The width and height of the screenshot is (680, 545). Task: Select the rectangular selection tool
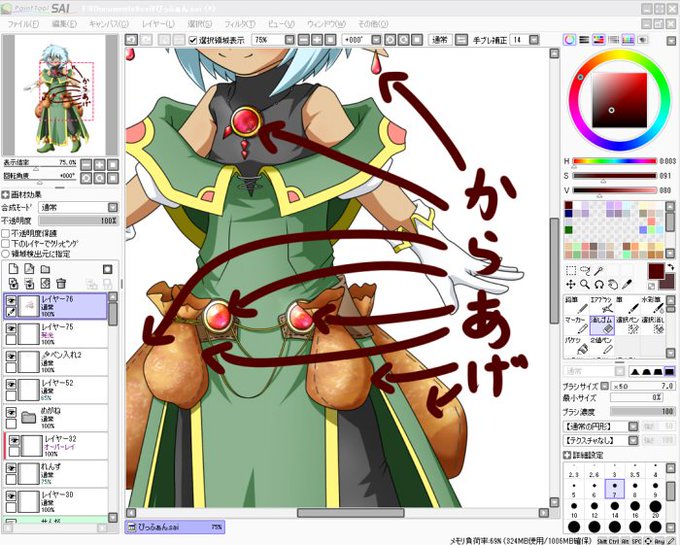[x=571, y=271]
